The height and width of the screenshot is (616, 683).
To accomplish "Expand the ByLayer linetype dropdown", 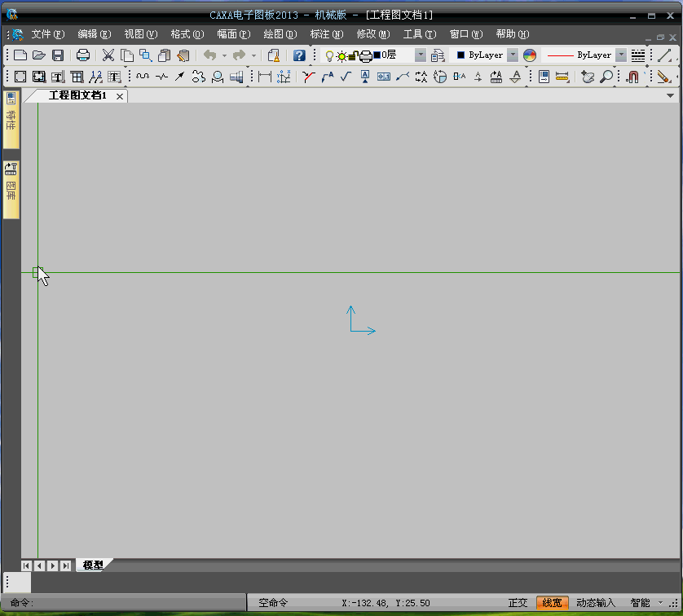I will click(x=622, y=55).
